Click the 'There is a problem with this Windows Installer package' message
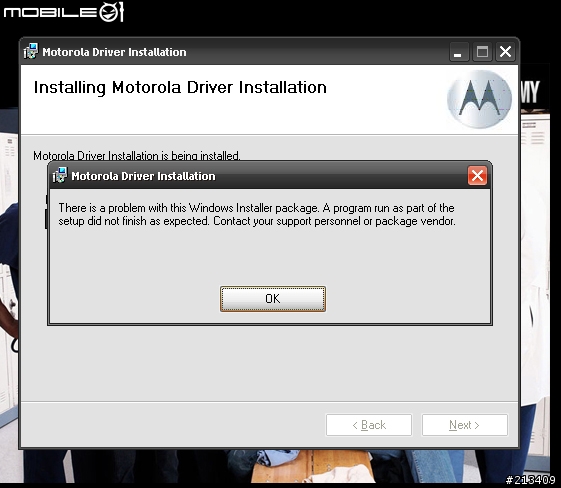561x488 pixels. pos(257,214)
